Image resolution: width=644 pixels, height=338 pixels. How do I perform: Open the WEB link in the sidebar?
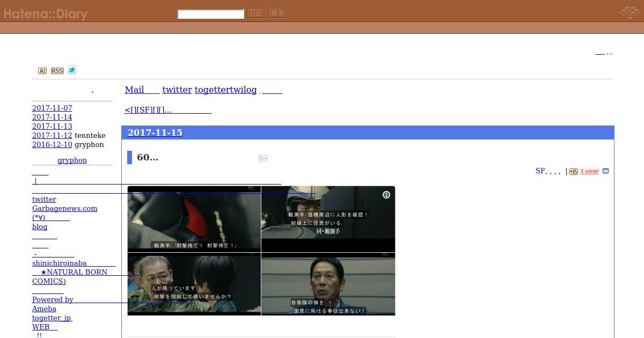point(45,327)
